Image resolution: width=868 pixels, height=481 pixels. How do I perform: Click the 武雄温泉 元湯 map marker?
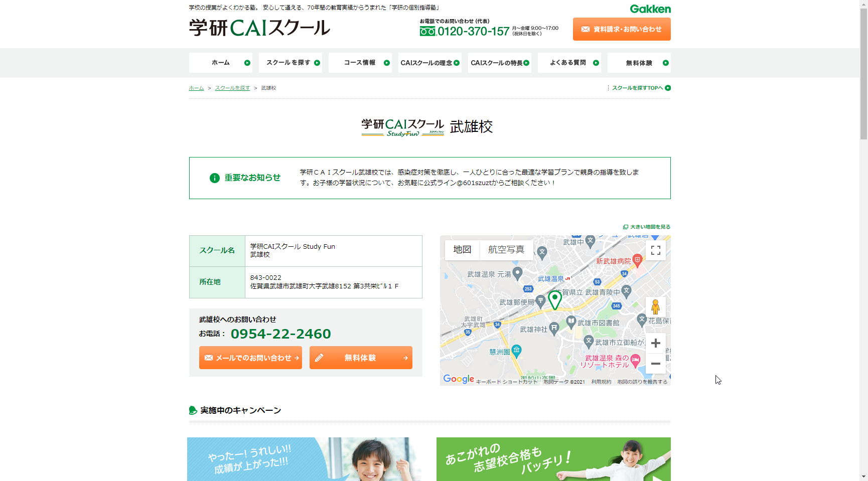coord(517,273)
